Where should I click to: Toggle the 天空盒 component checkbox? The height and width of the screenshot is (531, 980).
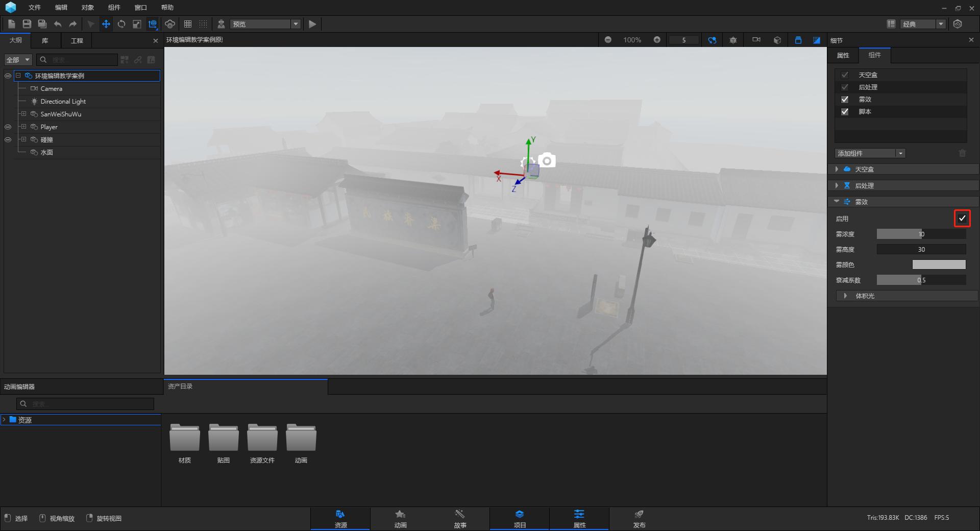pyautogui.click(x=845, y=75)
